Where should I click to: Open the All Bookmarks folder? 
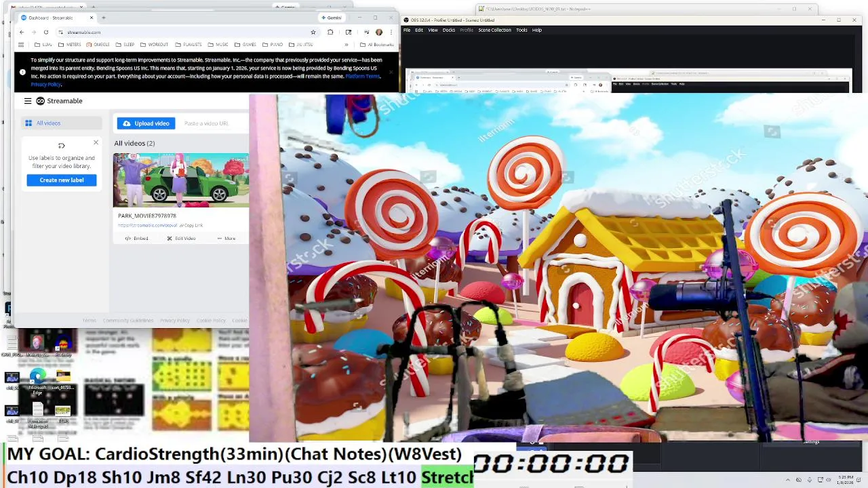(x=377, y=45)
